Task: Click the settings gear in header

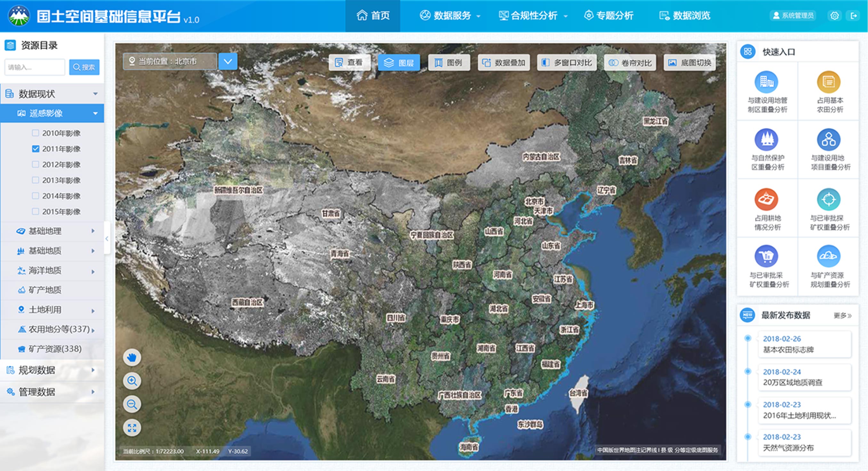Action: click(x=834, y=16)
